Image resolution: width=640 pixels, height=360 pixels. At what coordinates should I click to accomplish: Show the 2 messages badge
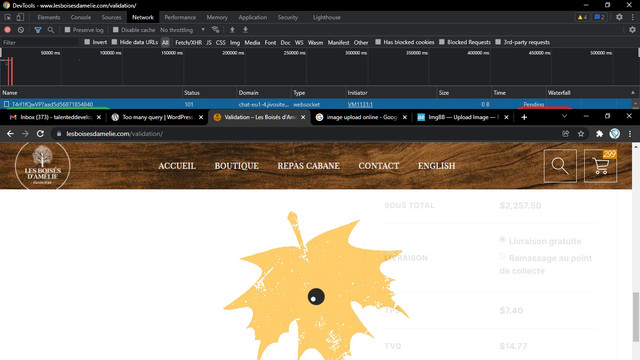[x=599, y=17]
